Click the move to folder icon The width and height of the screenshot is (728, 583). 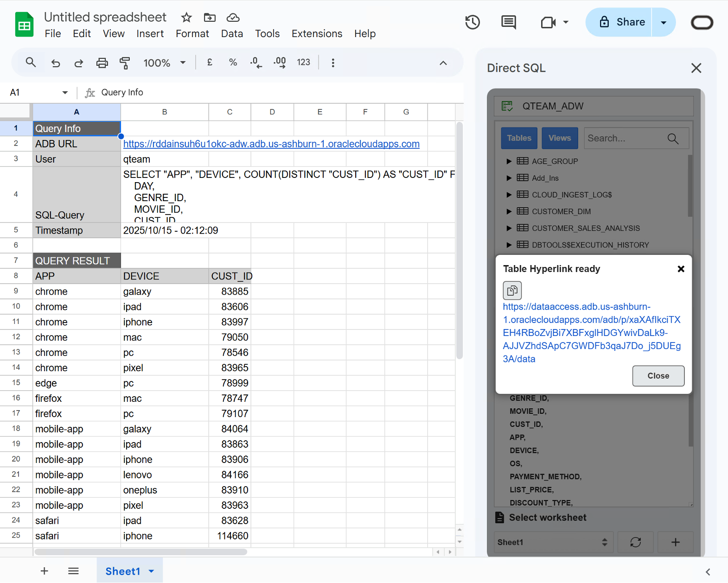point(210,18)
